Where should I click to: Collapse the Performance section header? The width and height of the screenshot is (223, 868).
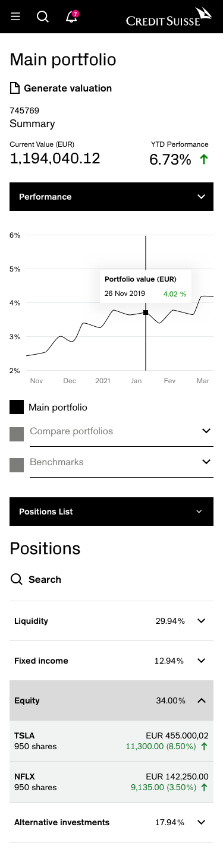(111, 197)
